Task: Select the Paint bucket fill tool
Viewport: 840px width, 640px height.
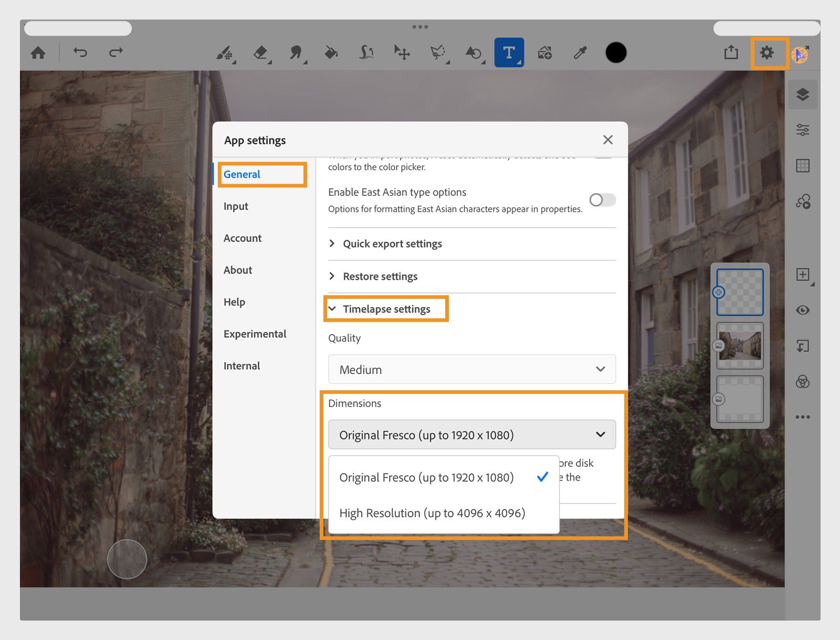Action: tap(331, 53)
